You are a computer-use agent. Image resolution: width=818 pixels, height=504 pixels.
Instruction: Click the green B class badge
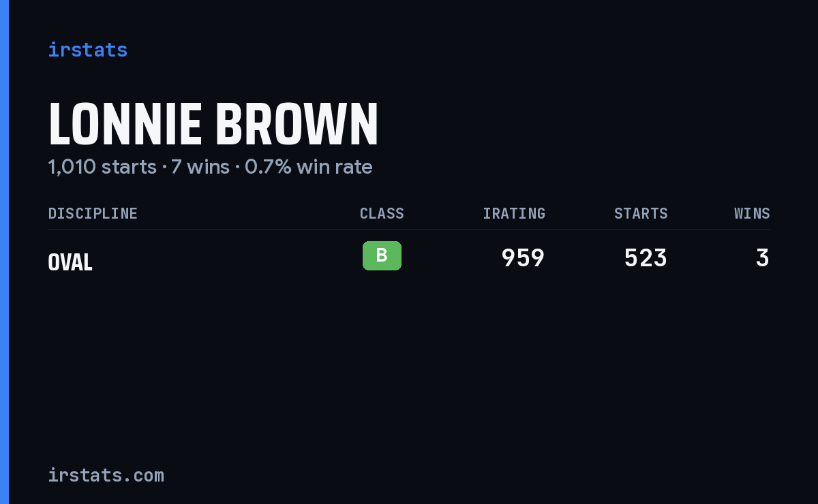(382, 255)
